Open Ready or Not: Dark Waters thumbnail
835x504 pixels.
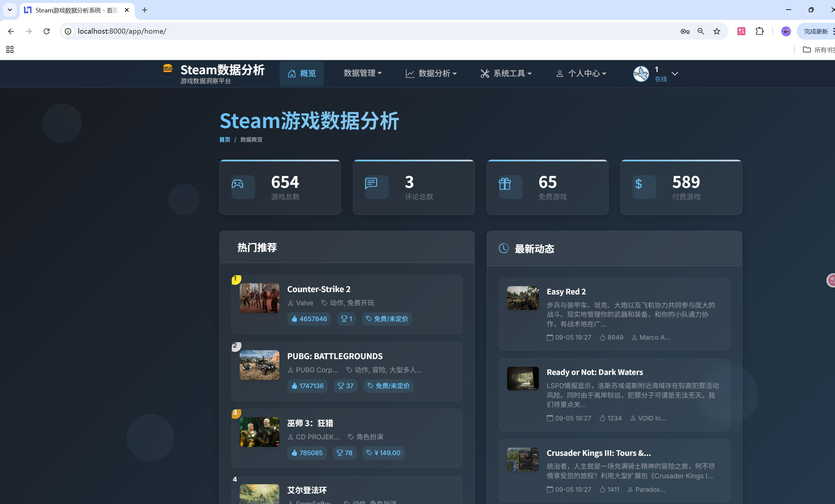click(523, 379)
